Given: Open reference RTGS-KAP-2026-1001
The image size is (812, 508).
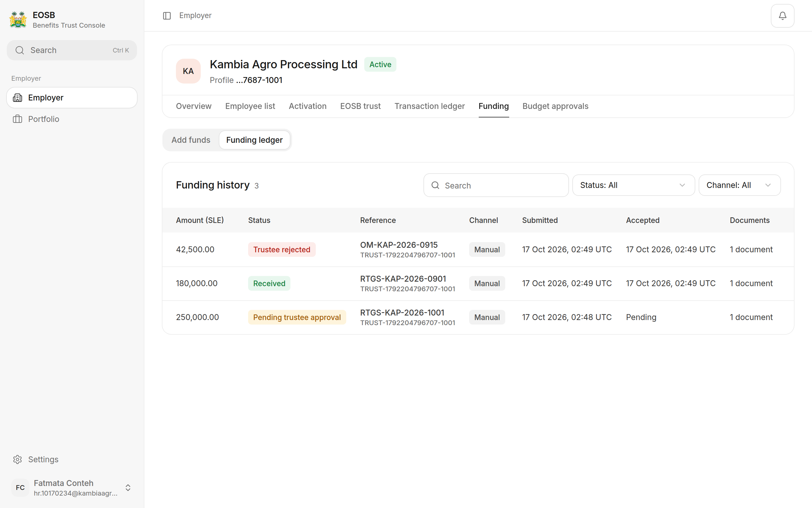Looking at the screenshot, I should pos(402,313).
